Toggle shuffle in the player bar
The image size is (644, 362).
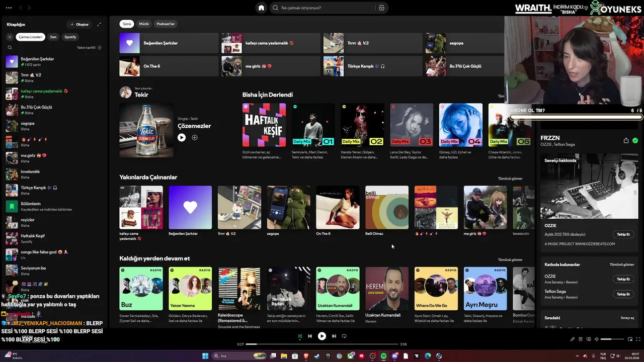point(299,336)
